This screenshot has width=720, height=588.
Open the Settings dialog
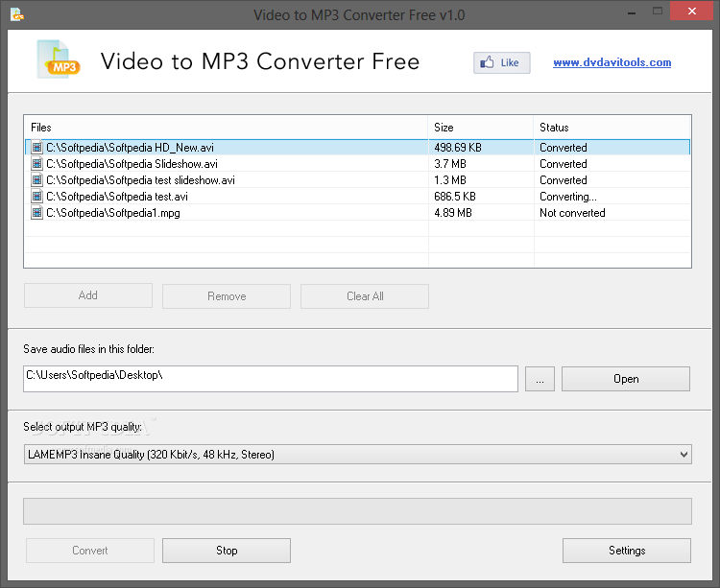[627, 551]
